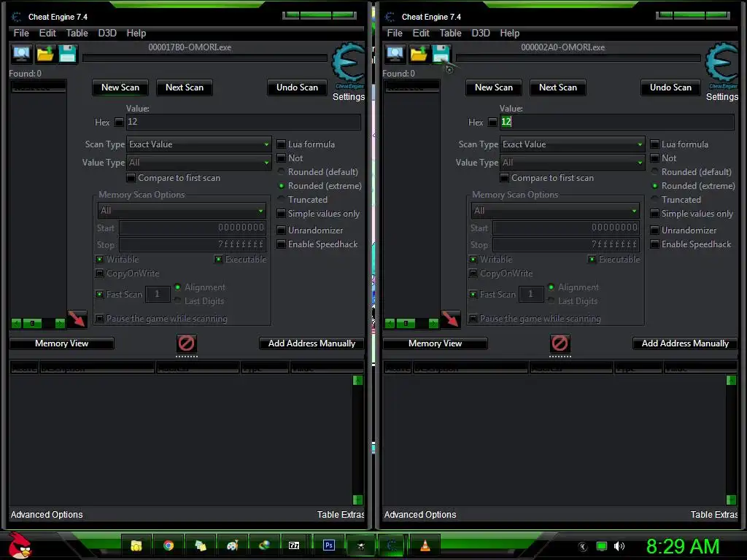Viewport: 747px width, 560px height.
Task: Open File menu in 000002A0-OMORI window
Action: point(395,33)
